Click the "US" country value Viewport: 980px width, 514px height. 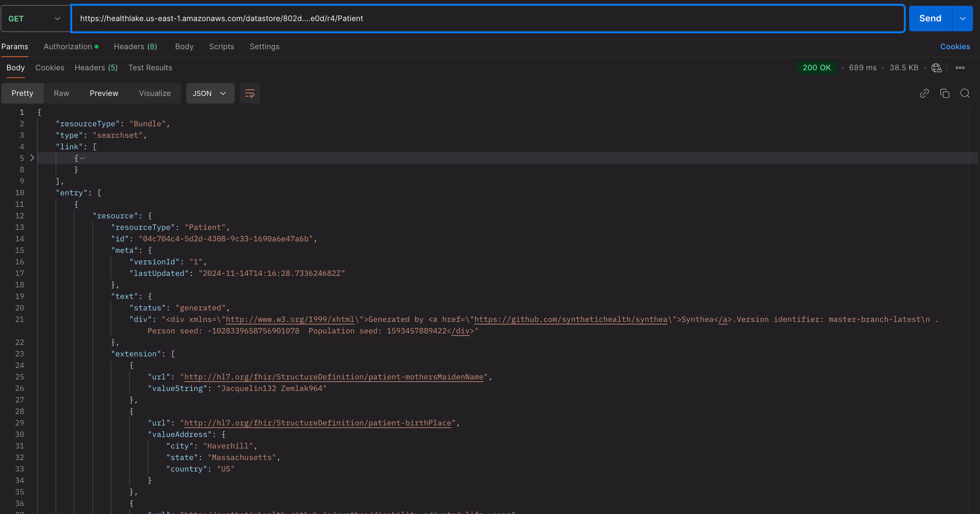point(226,469)
